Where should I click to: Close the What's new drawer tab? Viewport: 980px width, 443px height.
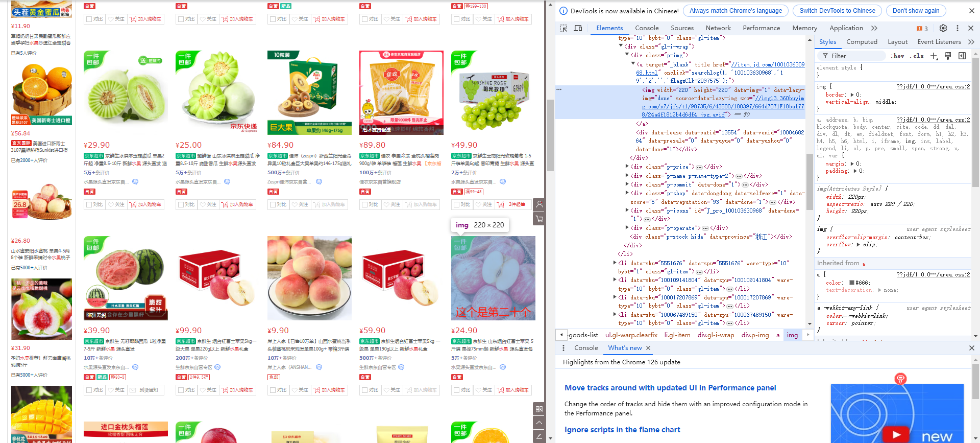point(648,348)
